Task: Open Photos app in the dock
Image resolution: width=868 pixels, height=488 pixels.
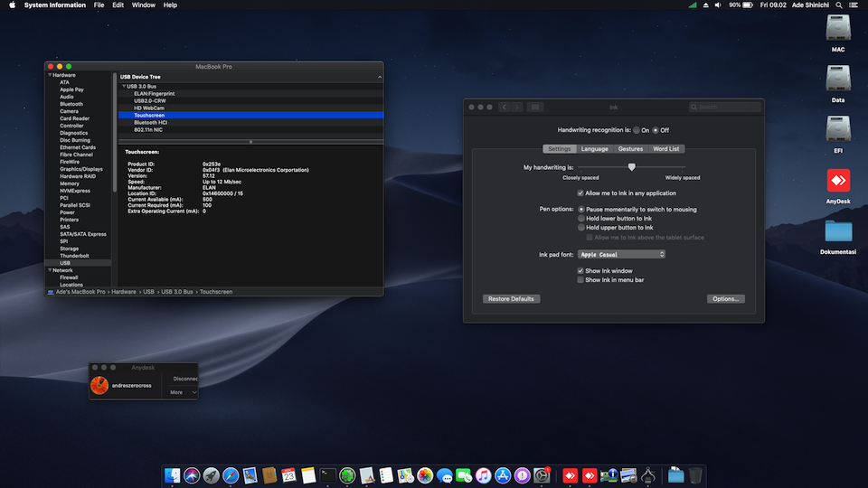Action: (425, 475)
